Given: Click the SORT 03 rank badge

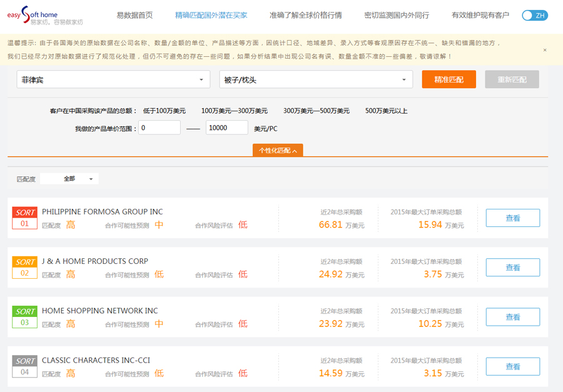Looking at the screenshot, I should point(25,317).
